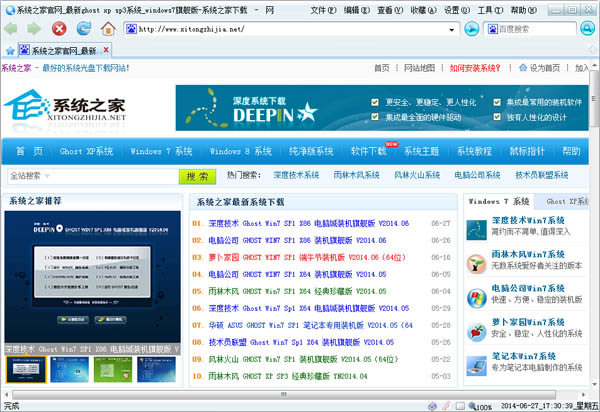The width and height of the screenshot is (600, 412).
Task: Select the second slideshow thumbnail (blue)
Action: (x=69, y=369)
